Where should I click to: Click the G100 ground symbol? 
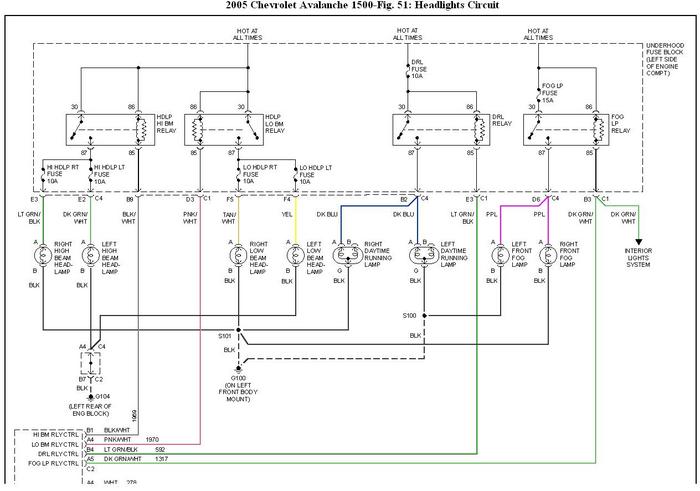point(238,369)
